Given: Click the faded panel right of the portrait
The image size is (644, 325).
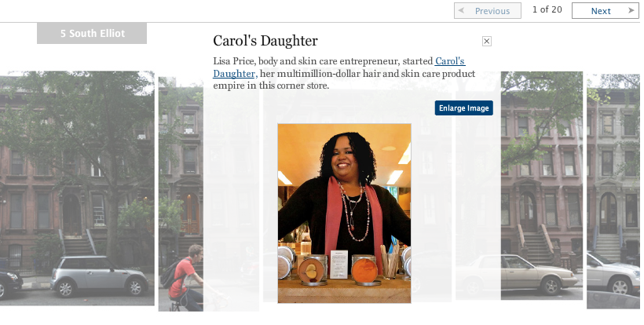Looking at the screenshot, I should pos(431,197).
